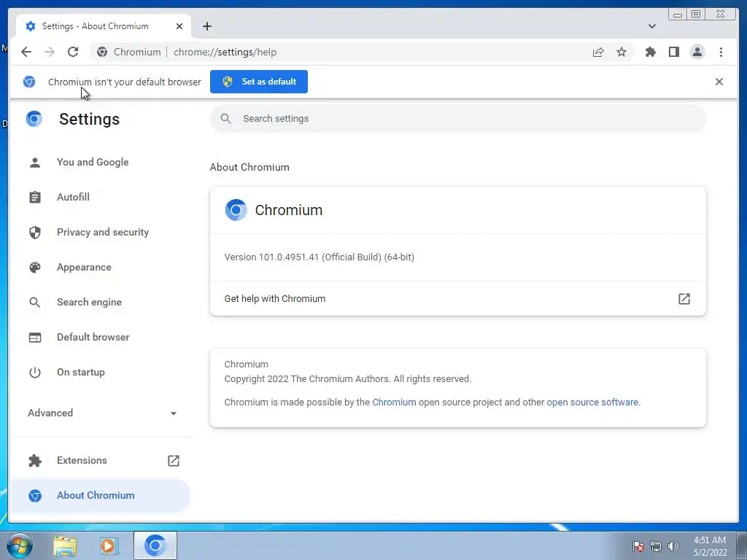Open You and Google settings
747x560 pixels.
[x=93, y=163]
